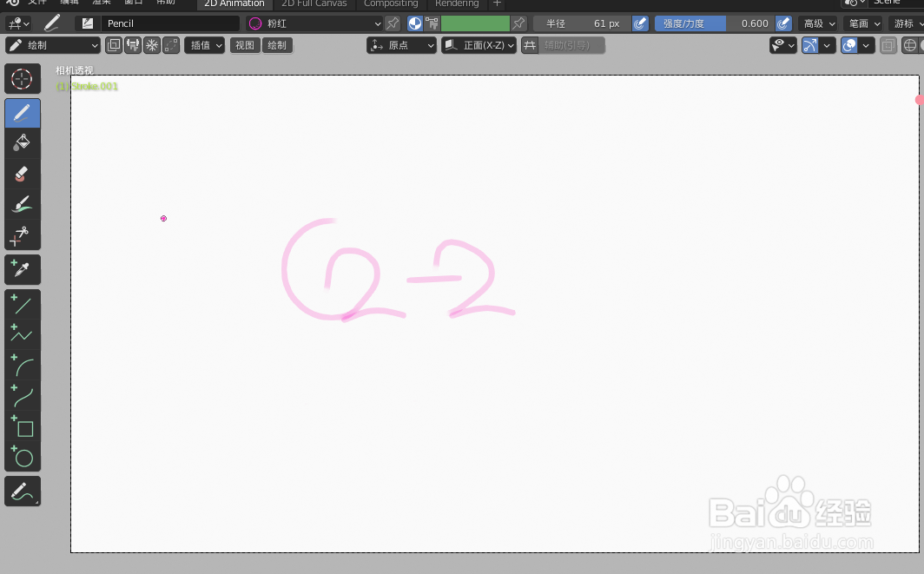This screenshot has height=574, width=924.
Task: Select the Cutter tool
Action: tap(23, 234)
